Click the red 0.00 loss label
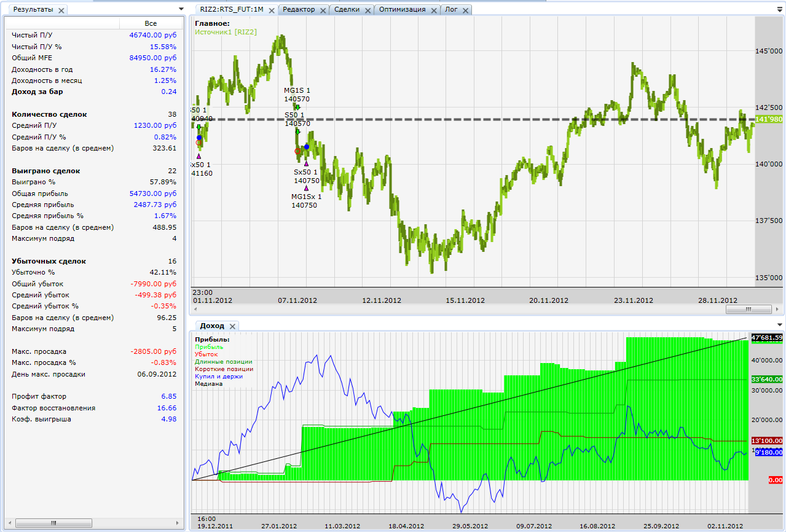This screenshot has height=532, width=786. tap(776, 480)
